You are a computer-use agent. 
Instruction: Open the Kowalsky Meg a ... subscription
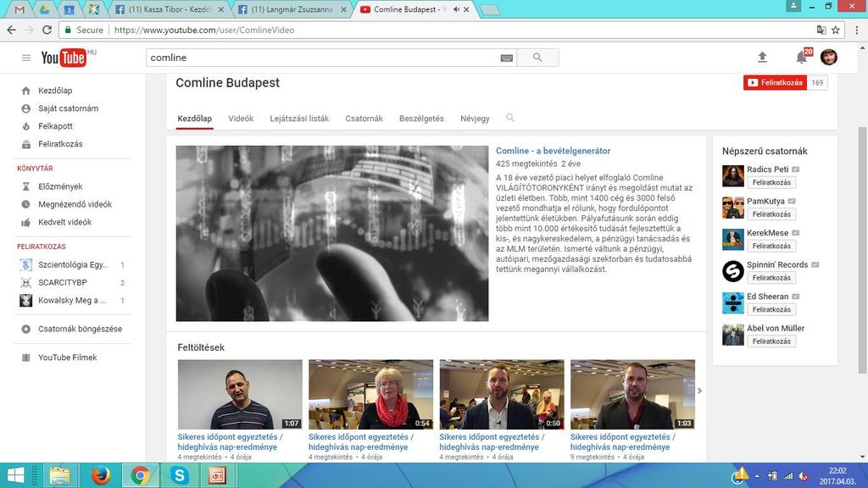pyautogui.click(x=73, y=300)
